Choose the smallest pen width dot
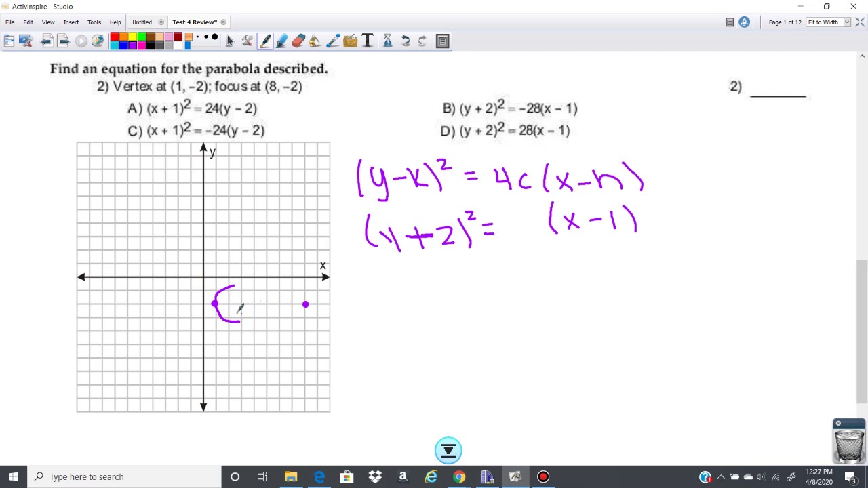Screen dimensions: 868x488 [189, 37]
